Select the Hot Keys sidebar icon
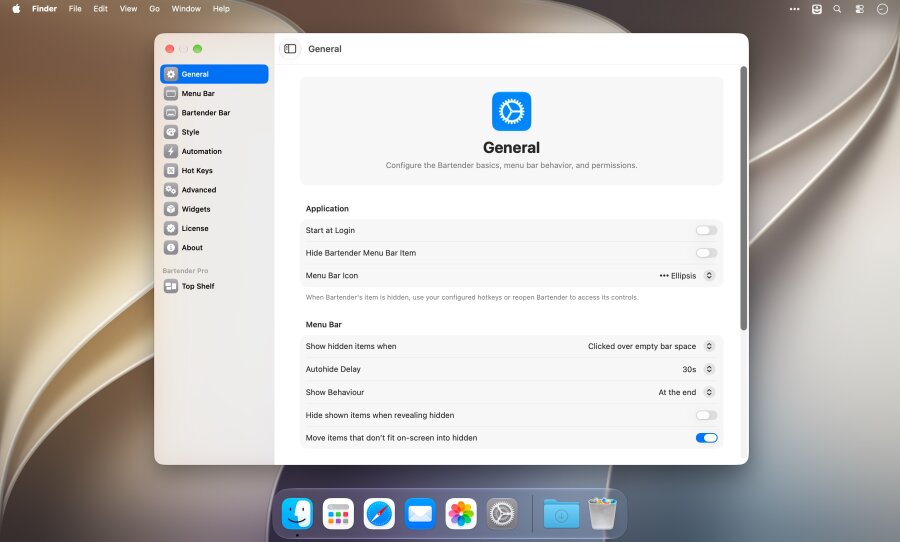Viewport: 900px width, 542px height. click(x=170, y=171)
